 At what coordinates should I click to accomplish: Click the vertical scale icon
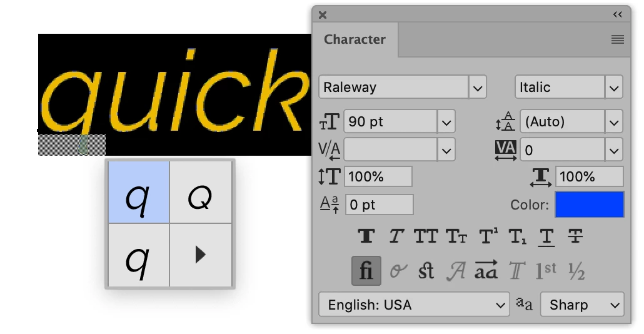point(330,176)
